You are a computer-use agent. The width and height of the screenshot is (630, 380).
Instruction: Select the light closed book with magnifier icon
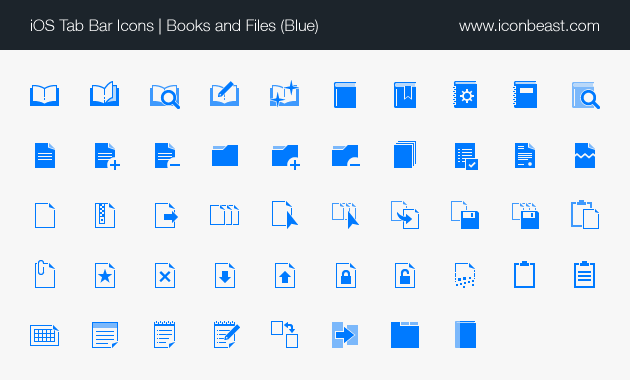[586, 95]
